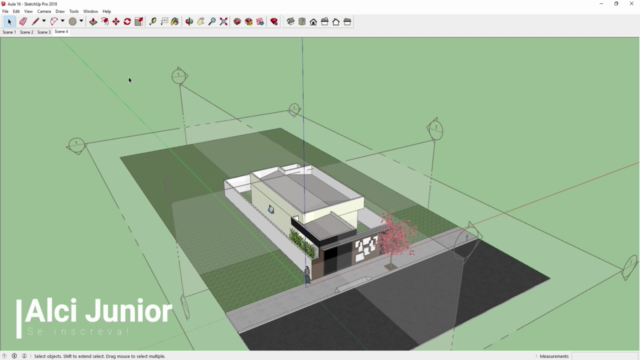Open the Edit menu

point(16,11)
